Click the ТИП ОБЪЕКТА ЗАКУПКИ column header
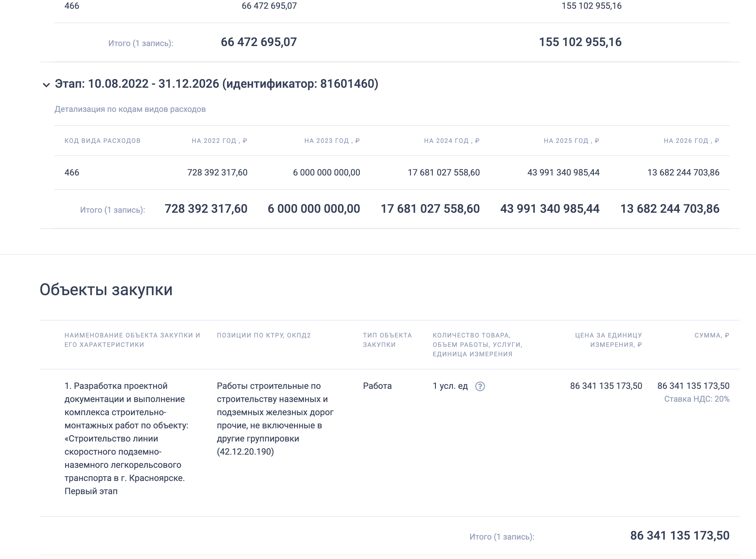The image size is (756, 559). click(387, 340)
